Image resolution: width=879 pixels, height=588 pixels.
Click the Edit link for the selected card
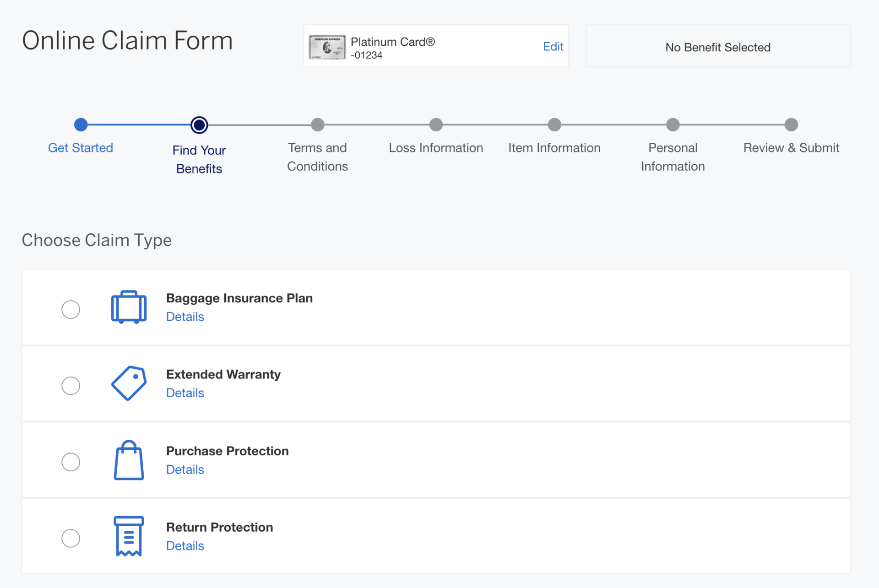553,46
